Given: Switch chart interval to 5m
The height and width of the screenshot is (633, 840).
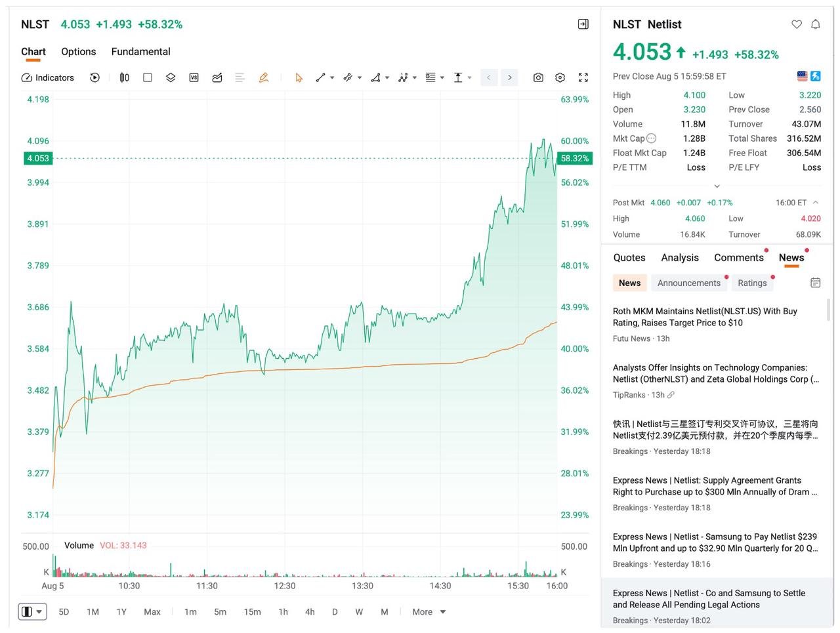Looking at the screenshot, I should click(x=220, y=612).
